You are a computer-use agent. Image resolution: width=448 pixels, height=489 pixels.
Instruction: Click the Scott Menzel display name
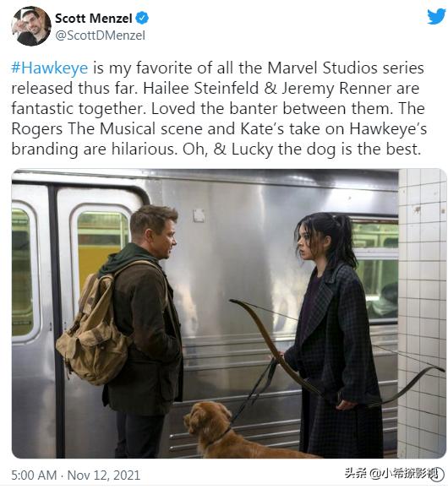point(93,19)
